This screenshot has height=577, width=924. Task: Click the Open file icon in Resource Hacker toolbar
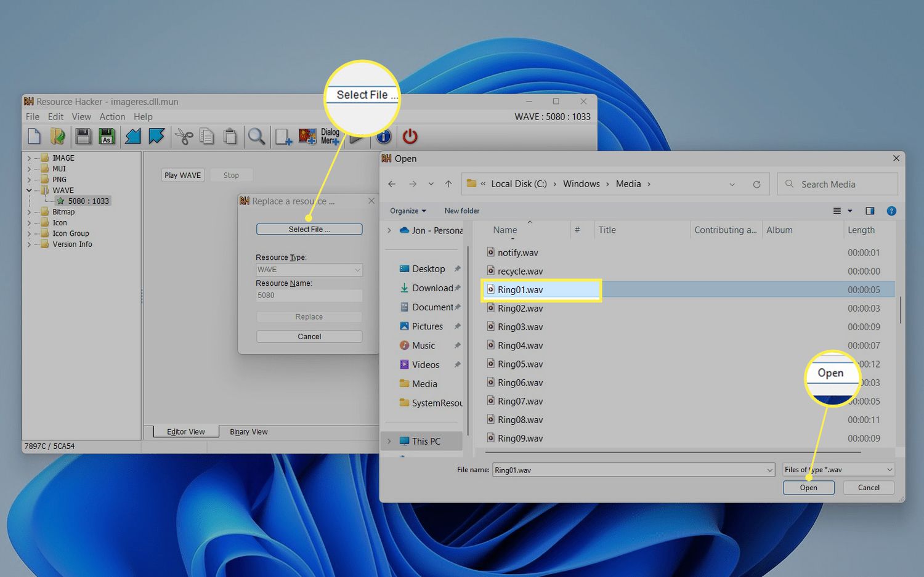[x=58, y=136]
